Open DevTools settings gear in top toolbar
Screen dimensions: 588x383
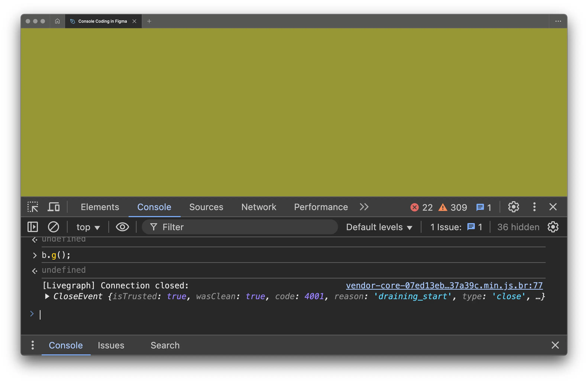(x=513, y=207)
